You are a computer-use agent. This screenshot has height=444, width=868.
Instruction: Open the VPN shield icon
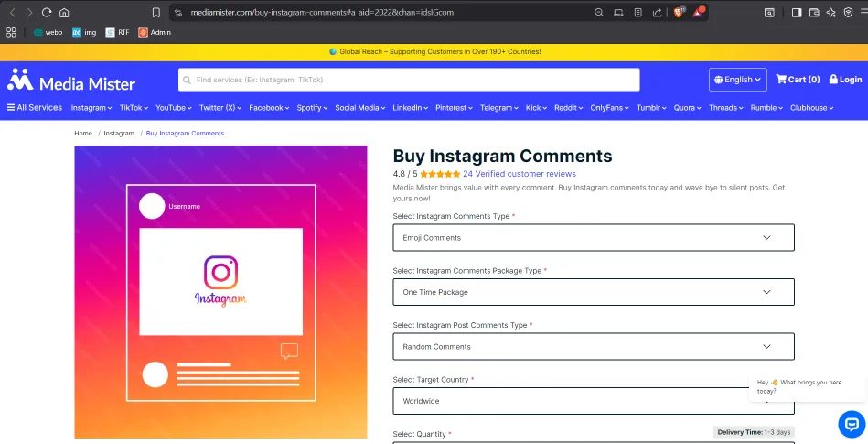coord(848,12)
